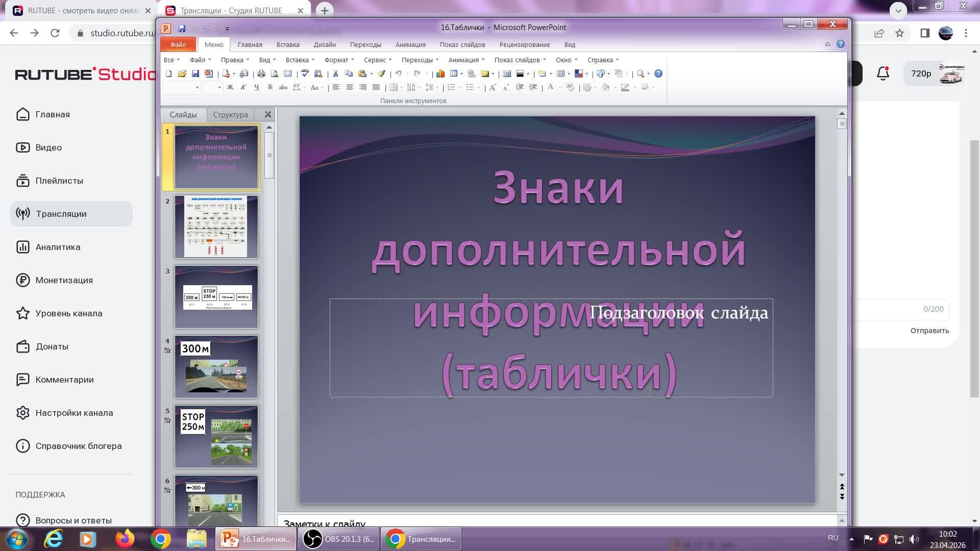Click the Format Painter brush icon
The width and height of the screenshot is (980, 551).
(381, 74)
